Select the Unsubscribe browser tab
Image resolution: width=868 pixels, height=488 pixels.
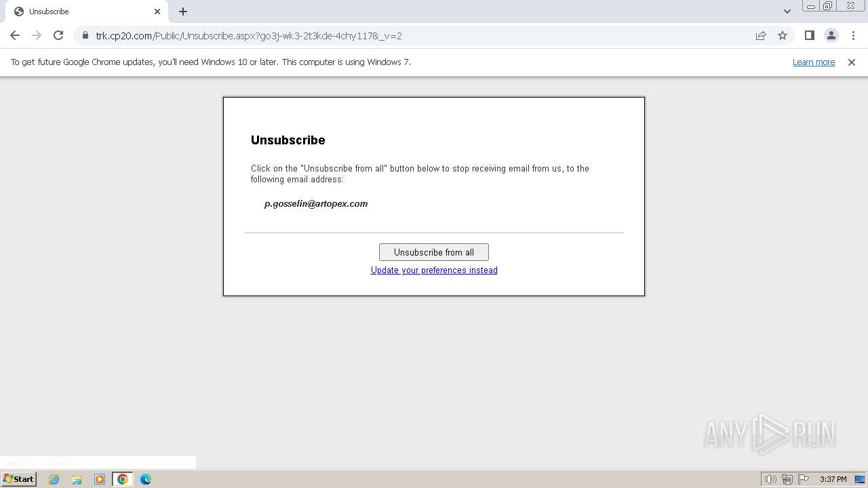[x=87, y=12]
